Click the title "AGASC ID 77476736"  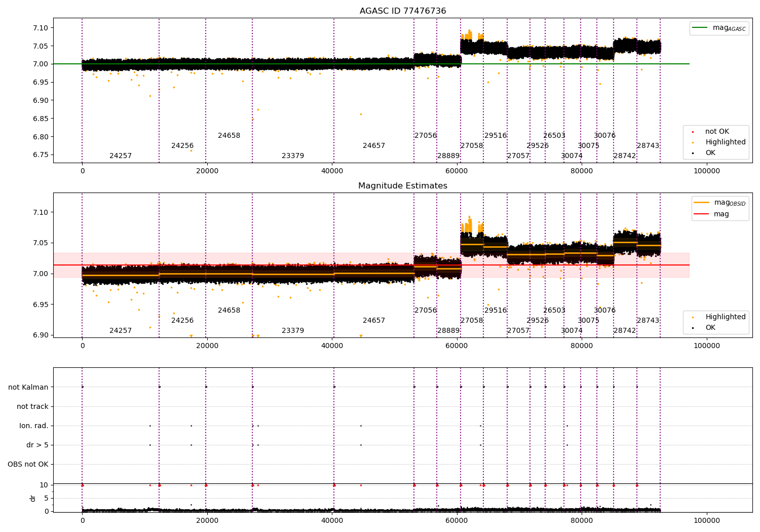(403, 11)
